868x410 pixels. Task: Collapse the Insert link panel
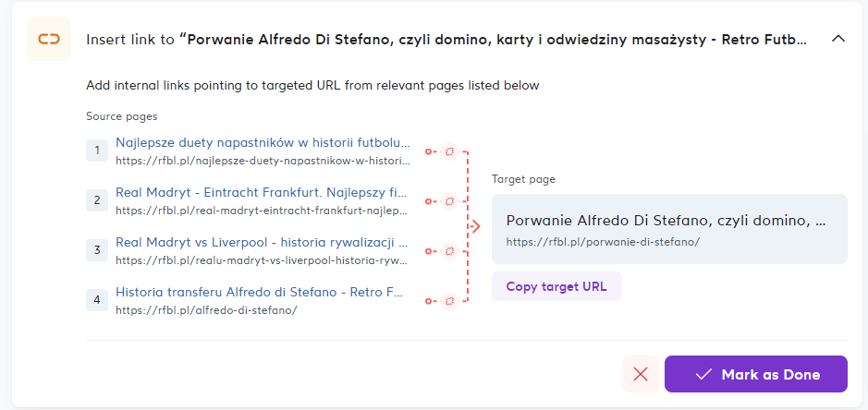click(x=838, y=39)
